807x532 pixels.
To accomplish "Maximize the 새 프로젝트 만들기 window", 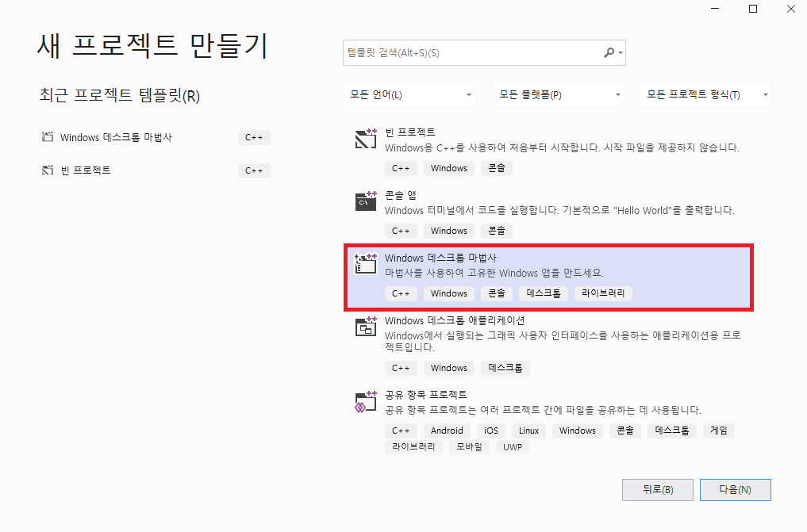I will [753, 9].
